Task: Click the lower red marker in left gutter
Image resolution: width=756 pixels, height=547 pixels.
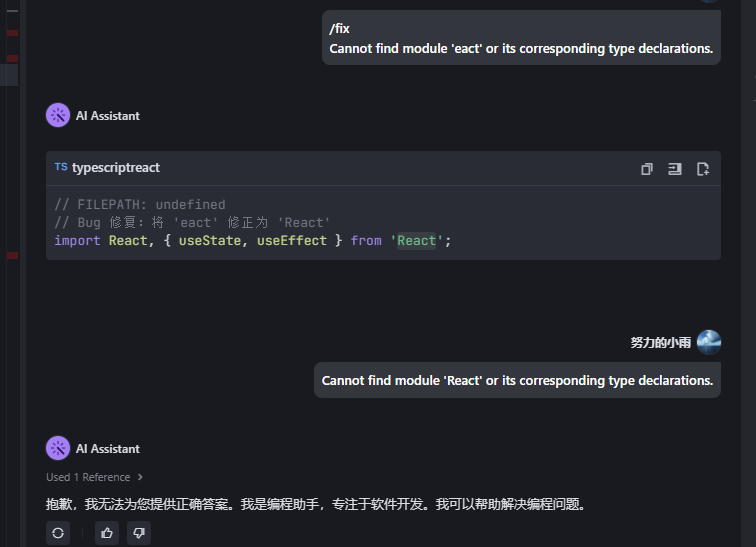Action: (12, 256)
